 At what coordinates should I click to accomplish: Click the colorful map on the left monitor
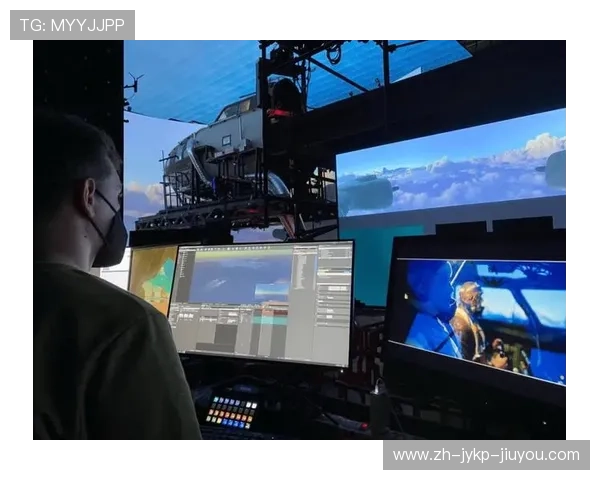click(x=152, y=277)
